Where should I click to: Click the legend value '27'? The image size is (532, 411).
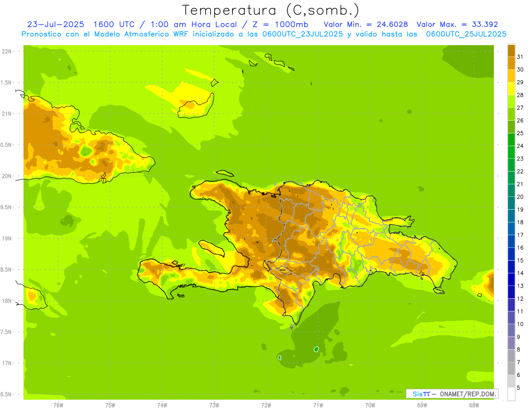pyautogui.click(x=520, y=108)
